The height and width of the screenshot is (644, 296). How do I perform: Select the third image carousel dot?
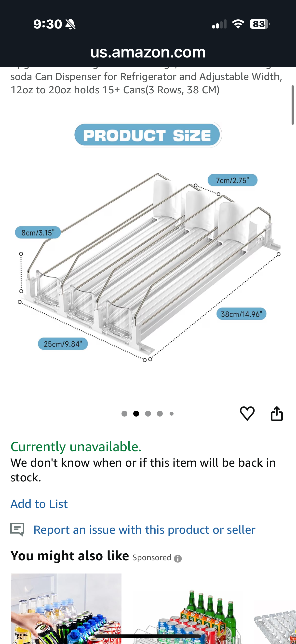148,414
